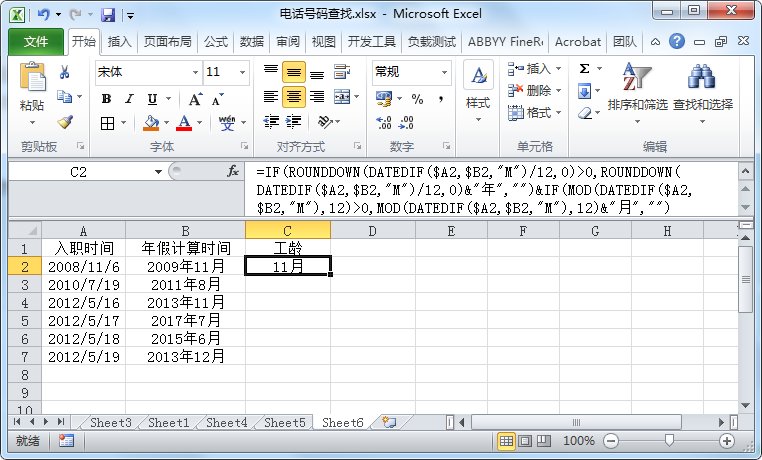Click the Insert Function fx button
Screen dimensions: 762x460
tap(233, 171)
